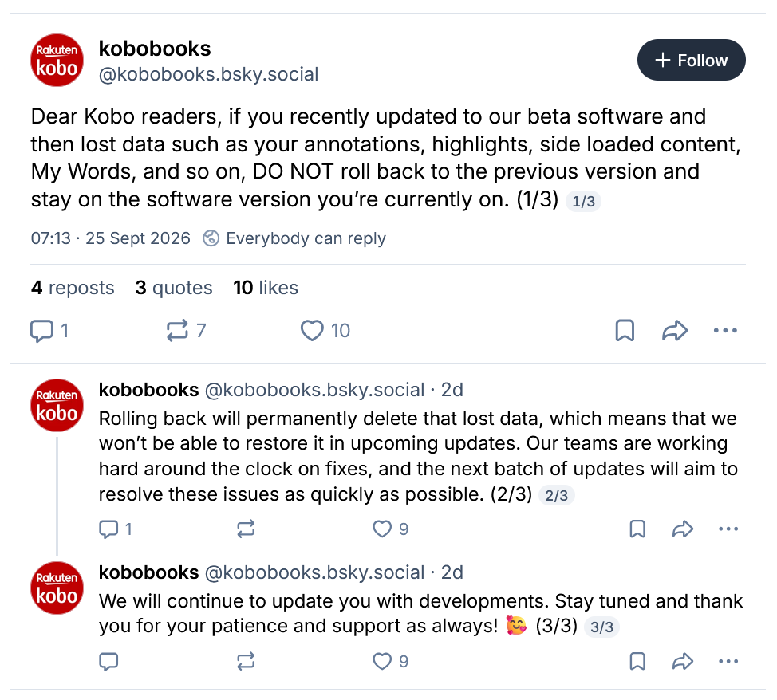Screen dimensions: 777x700
Task: Open more options on the 3/3 post
Action: [728, 662]
